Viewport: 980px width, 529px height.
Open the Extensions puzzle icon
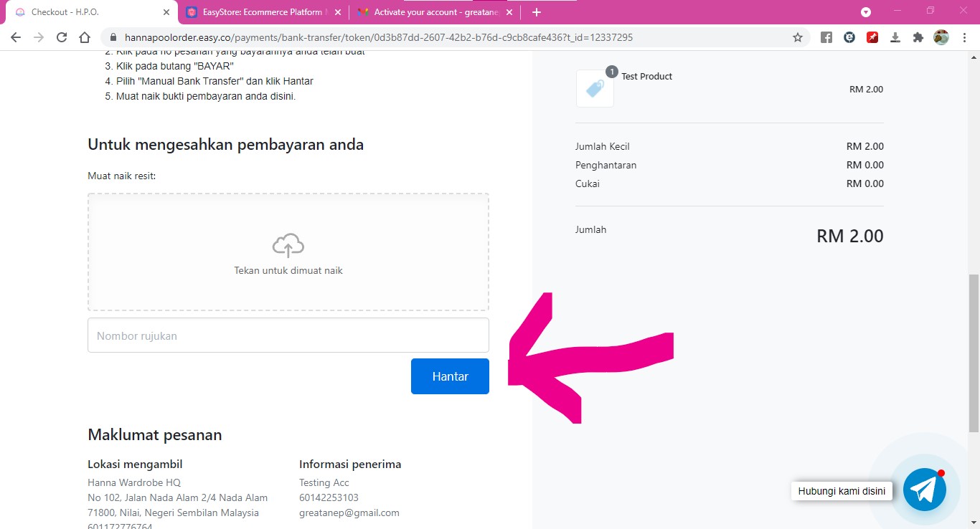(x=918, y=37)
